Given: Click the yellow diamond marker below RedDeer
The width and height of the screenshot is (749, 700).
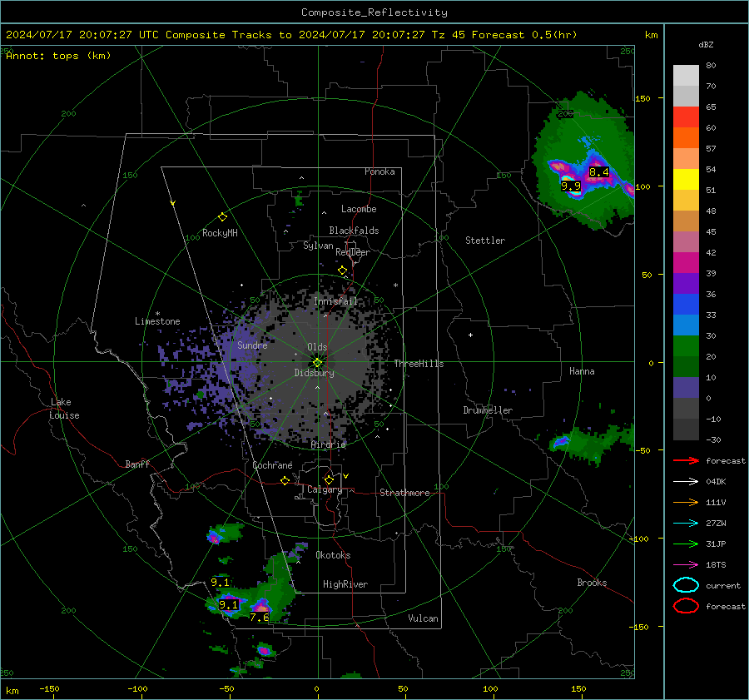Looking at the screenshot, I should point(343,271).
